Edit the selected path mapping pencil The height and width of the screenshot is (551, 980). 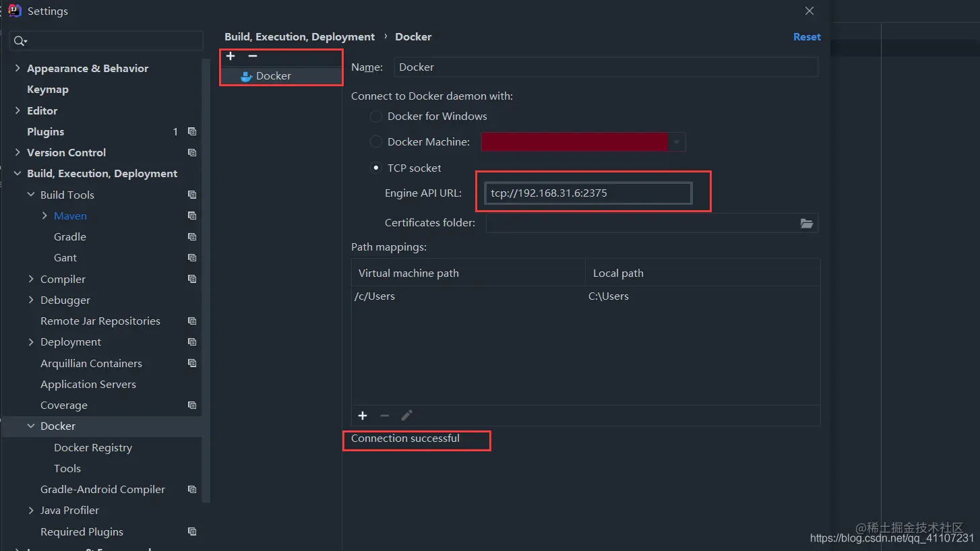click(406, 416)
